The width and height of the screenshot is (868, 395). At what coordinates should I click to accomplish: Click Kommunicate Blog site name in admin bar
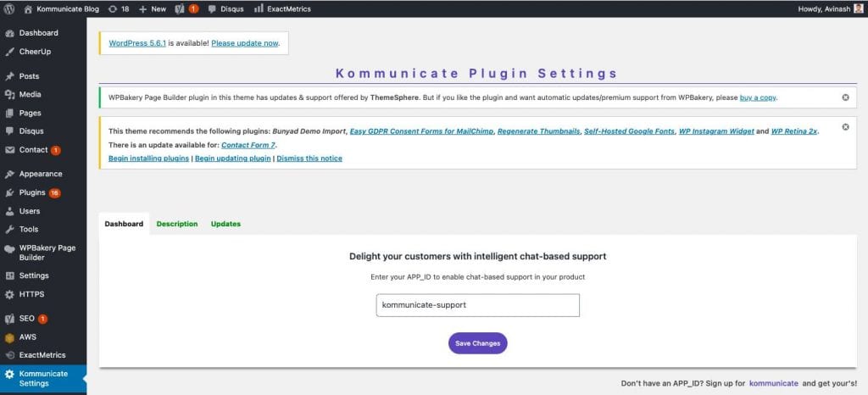pyautogui.click(x=70, y=8)
